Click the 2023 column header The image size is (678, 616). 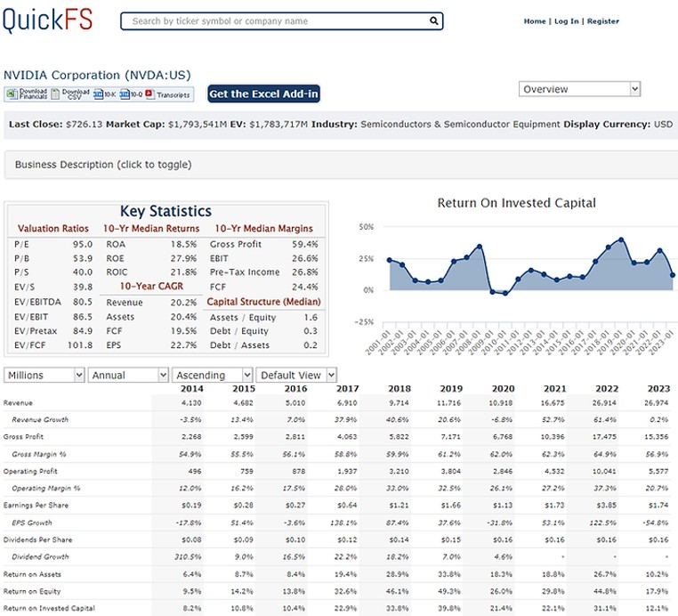(x=658, y=388)
